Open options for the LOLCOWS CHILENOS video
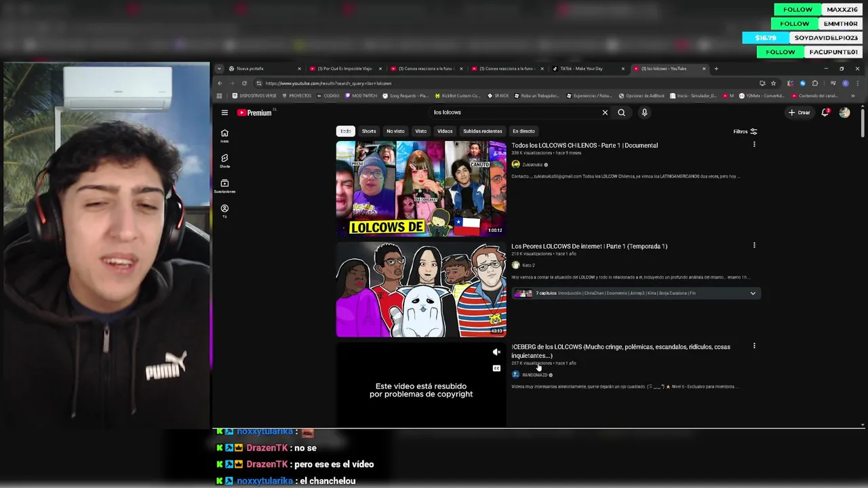The width and height of the screenshot is (868, 488). pos(754,144)
